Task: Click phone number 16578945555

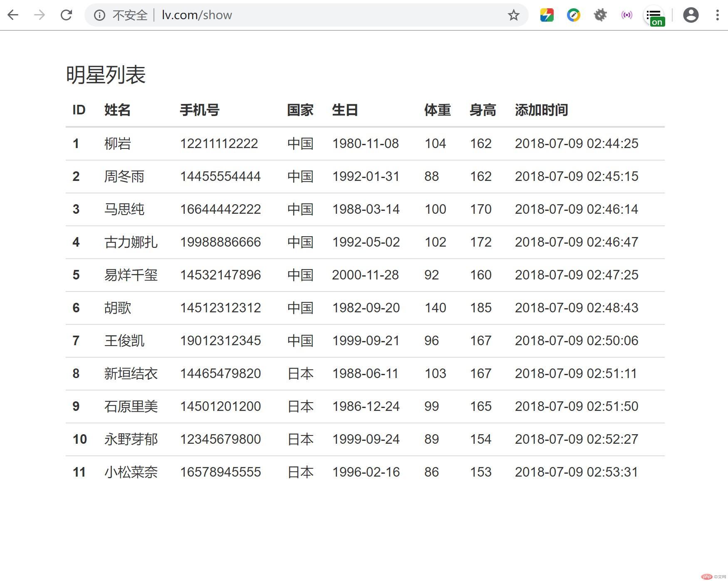Action: [220, 472]
